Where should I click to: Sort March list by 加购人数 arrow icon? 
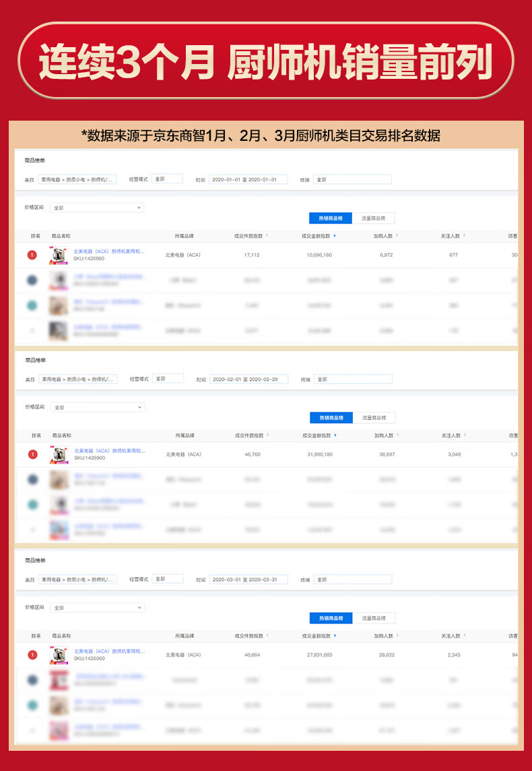pos(397,636)
